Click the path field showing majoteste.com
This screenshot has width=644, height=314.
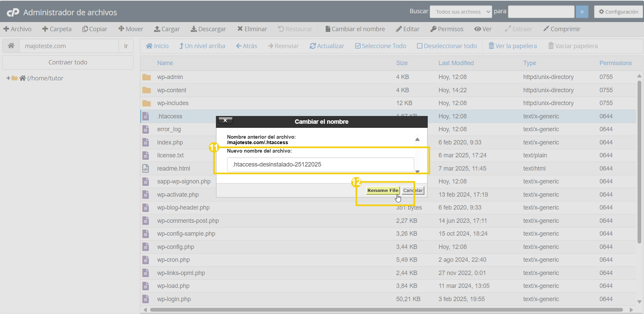point(69,46)
